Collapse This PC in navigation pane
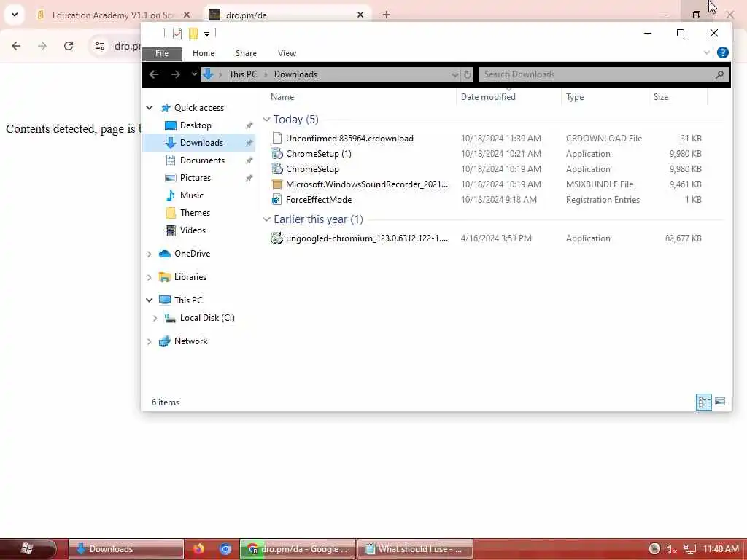 pos(149,300)
